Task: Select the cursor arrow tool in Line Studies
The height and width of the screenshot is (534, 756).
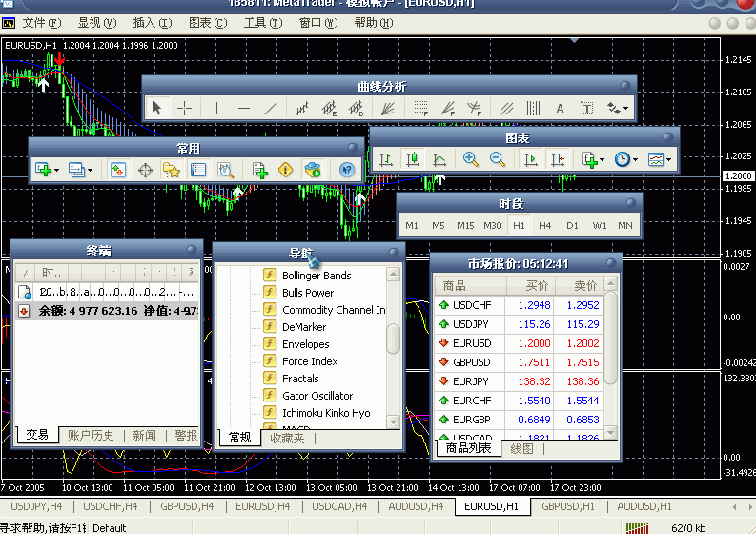Action: (157, 108)
